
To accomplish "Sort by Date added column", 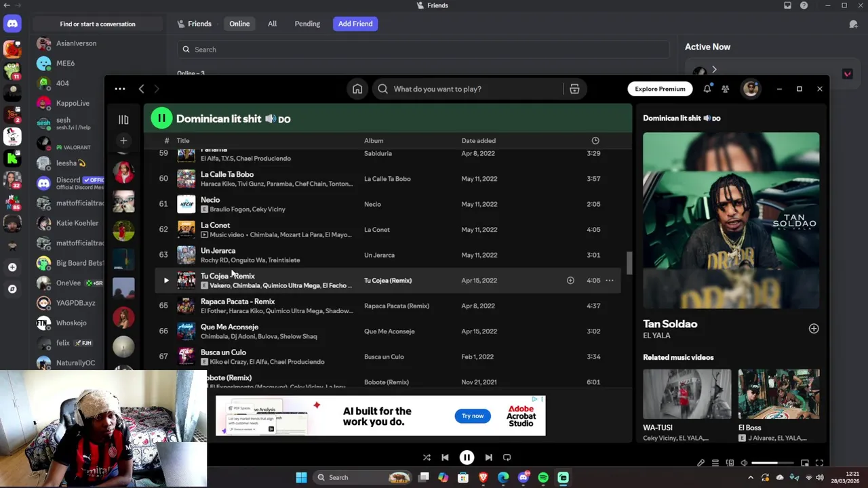I will click(479, 140).
